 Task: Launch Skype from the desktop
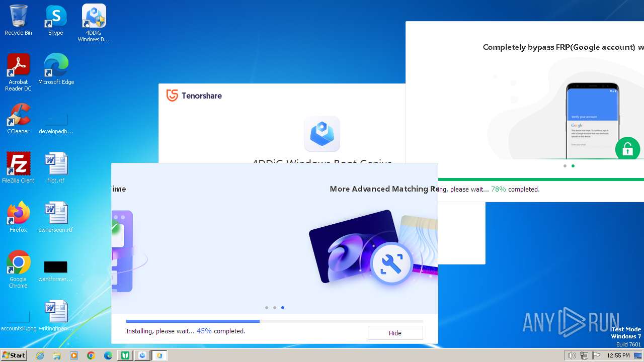tap(56, 20)
